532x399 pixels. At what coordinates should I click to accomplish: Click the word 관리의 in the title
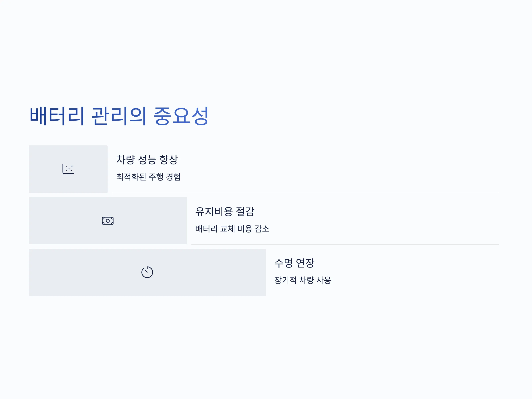coord(119,116)
